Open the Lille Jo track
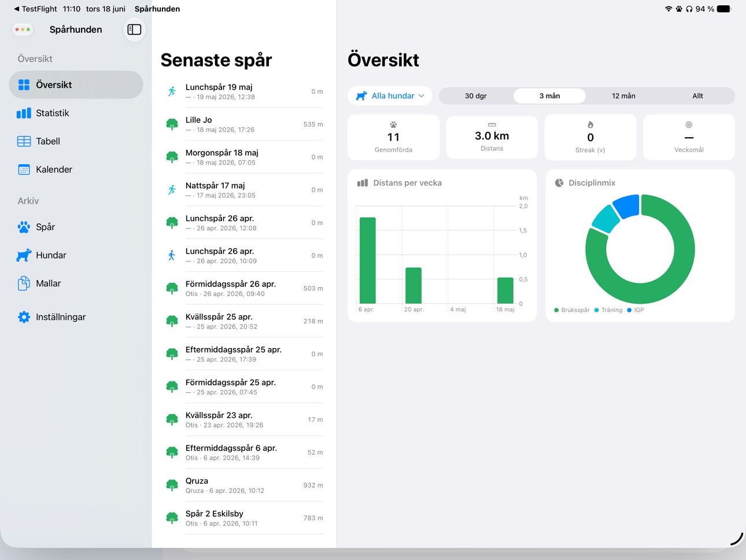This screenshot has height=560, width=746. pyautogui.click(x=243, y=124)
